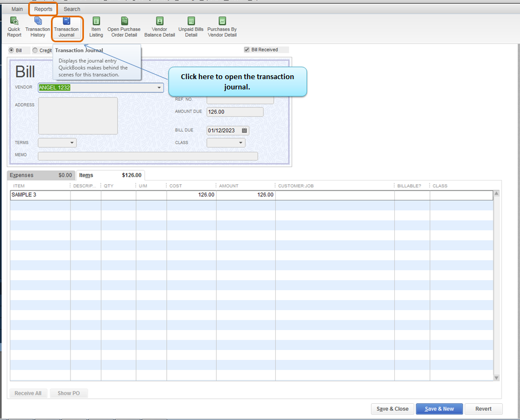
Task: Click the Revert button
Action: pyautogui.click(x=484, y=409)
